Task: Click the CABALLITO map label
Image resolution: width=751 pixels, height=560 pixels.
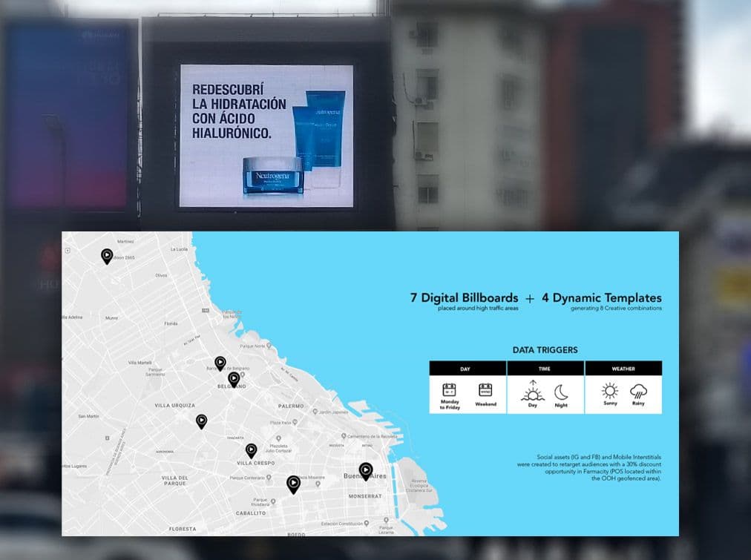Action: click(251, 513)
